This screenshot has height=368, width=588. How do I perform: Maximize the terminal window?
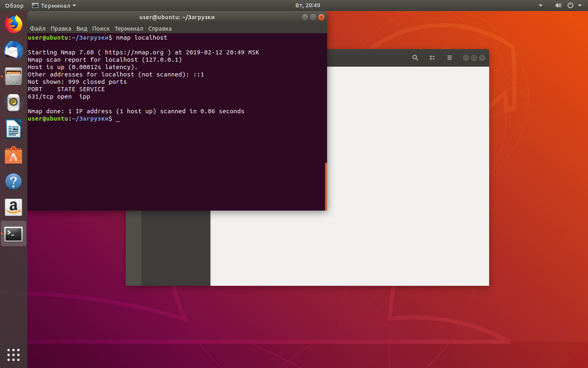click(313, 17)
